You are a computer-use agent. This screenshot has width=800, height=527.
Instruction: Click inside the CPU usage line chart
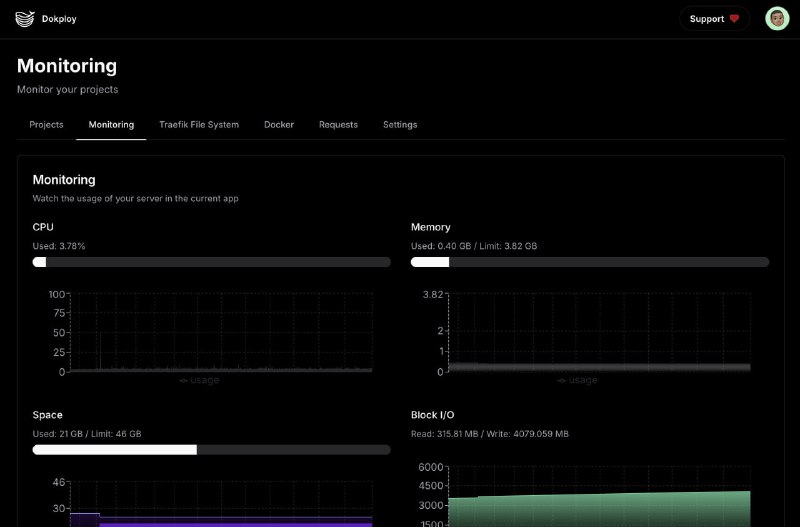point(220,335)
